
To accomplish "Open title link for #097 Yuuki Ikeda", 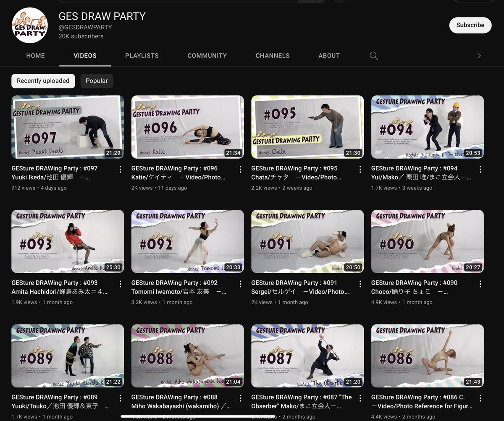I will coord(55,173).
